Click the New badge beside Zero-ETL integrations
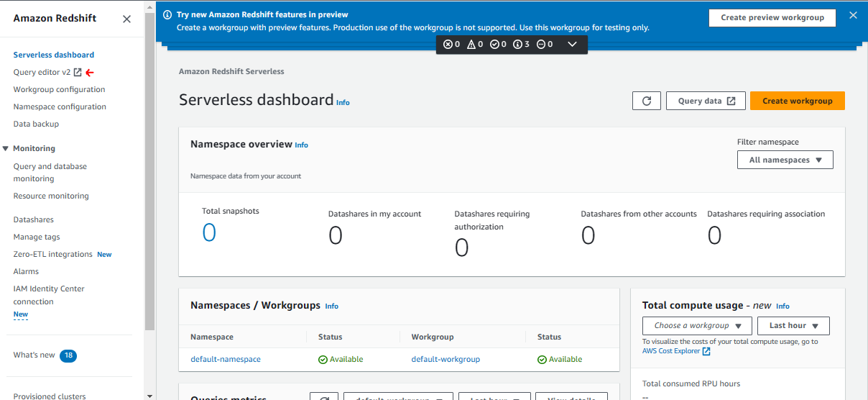 coord(104,255)
